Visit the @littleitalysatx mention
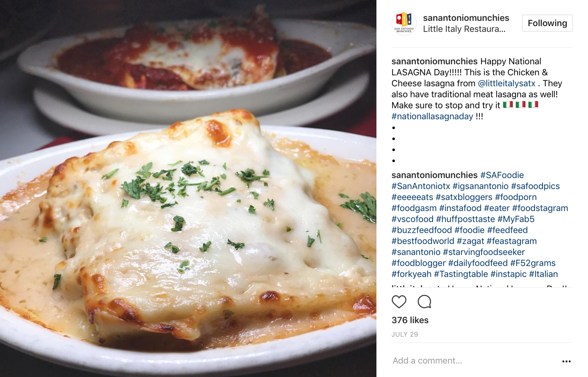Screen dimensions: 588x377 coord(506,83)
